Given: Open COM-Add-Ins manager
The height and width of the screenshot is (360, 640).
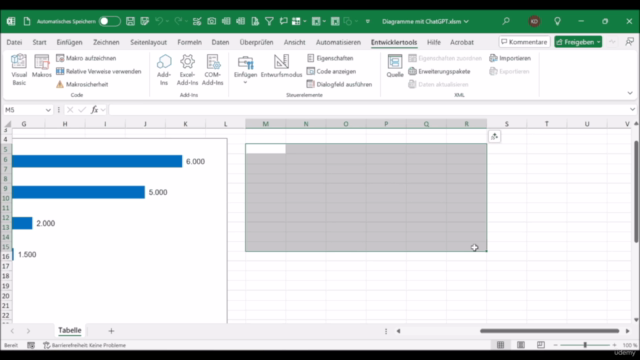Looking at the screenshot, I should coord(212,70).
